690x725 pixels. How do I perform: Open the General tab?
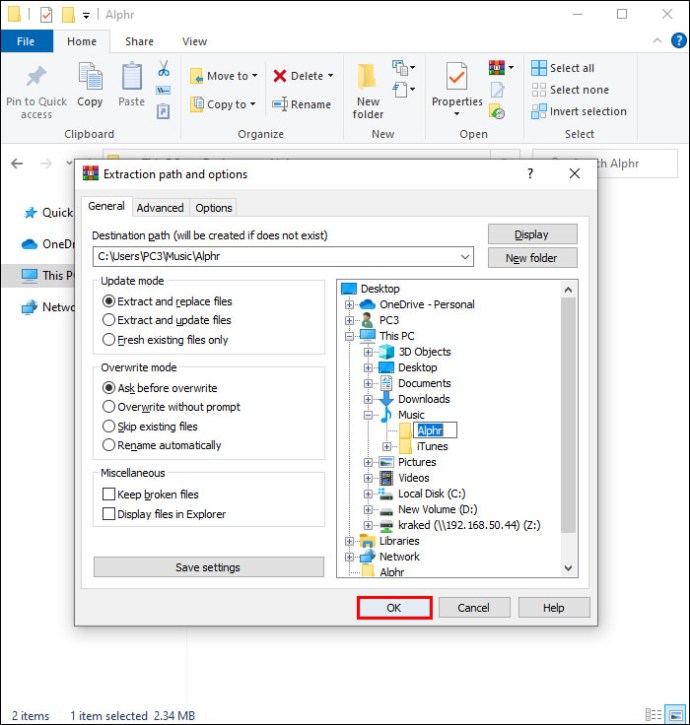click(106, 206)
